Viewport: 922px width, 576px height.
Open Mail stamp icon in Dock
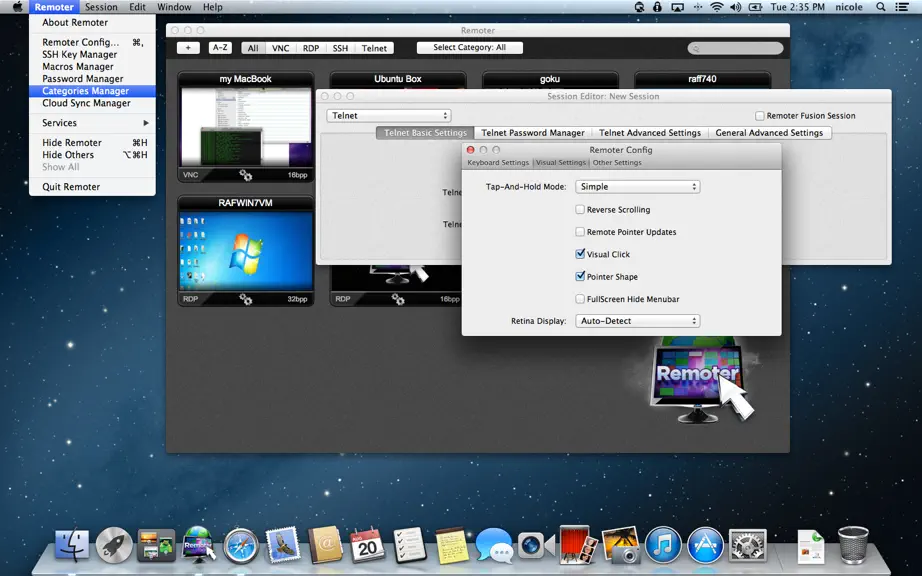tap(283, 545)
